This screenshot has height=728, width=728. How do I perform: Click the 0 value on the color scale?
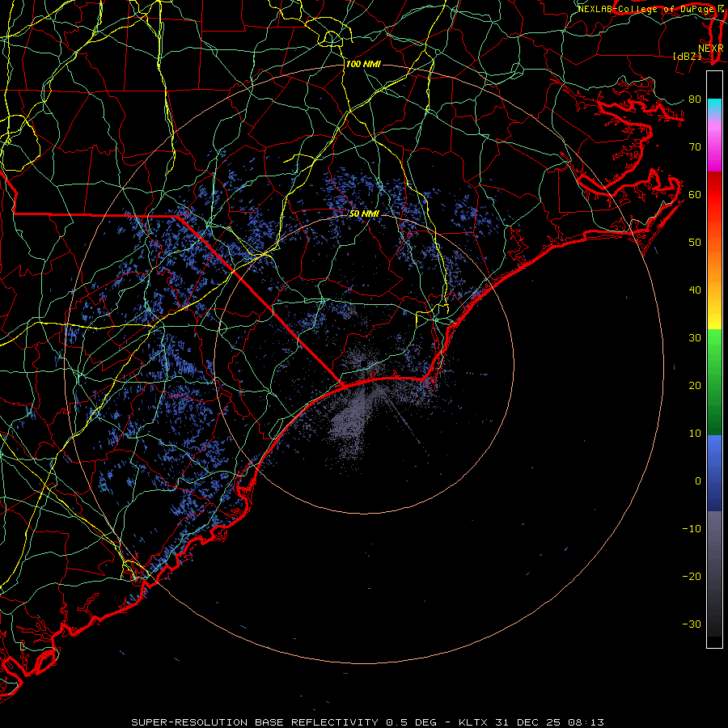click(x=698, y=481)
